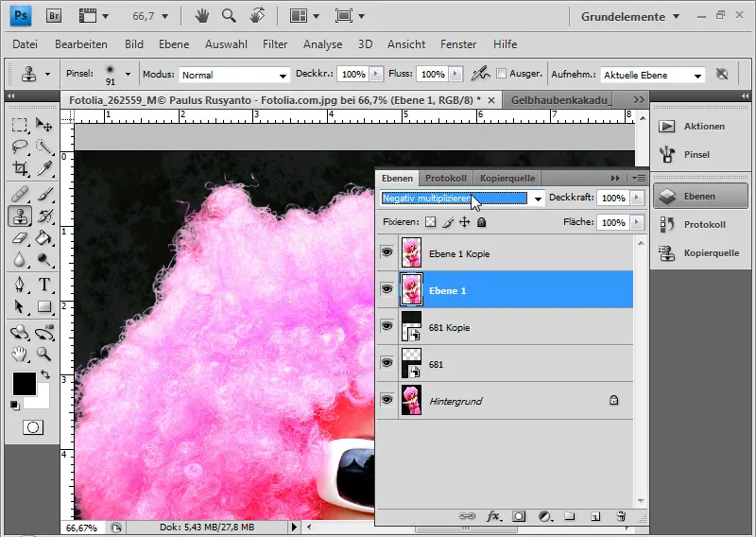756x537 pixels.
Task: Select the Rectangle shape tool
Action: click(x=43, y=306)
